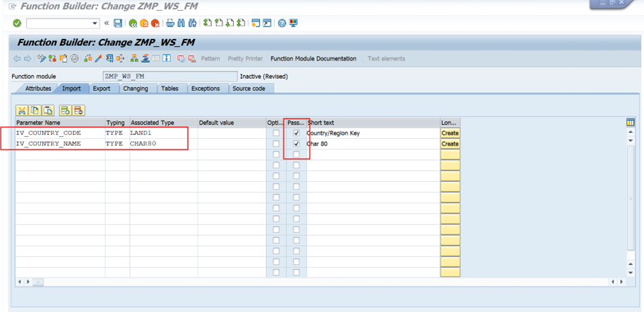Click the Last Page icon
The height and width of the screenshot is (312, 644).
pos(241,23)
